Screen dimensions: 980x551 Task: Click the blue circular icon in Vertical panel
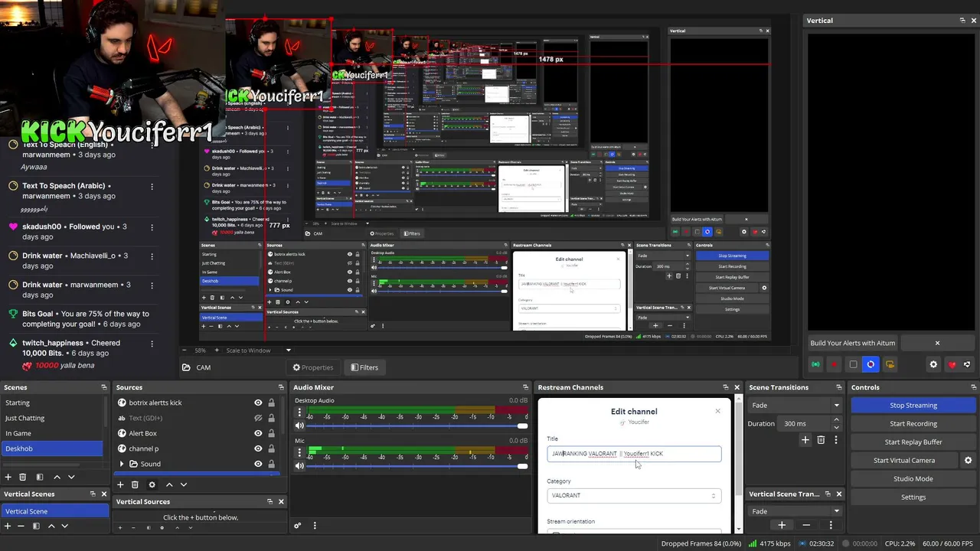871,365
